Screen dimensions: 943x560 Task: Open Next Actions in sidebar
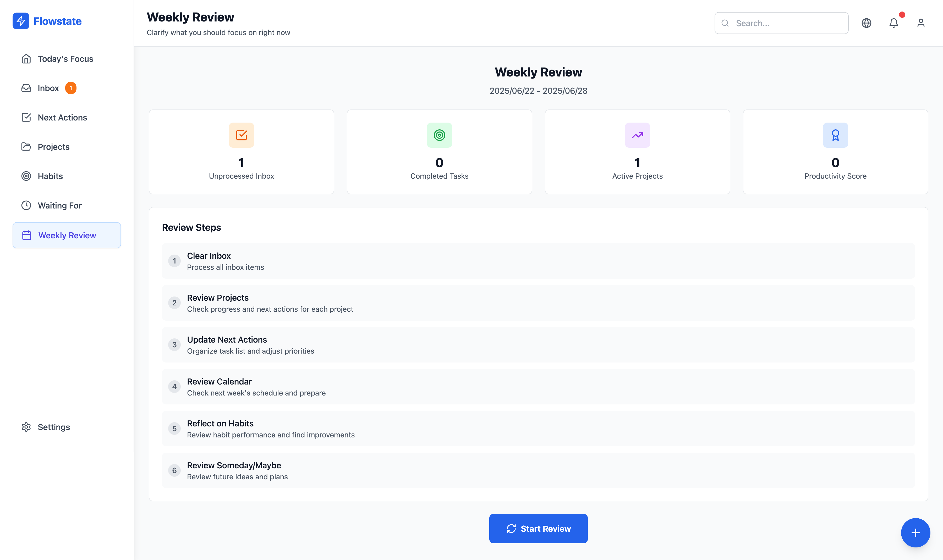[67, 117]
